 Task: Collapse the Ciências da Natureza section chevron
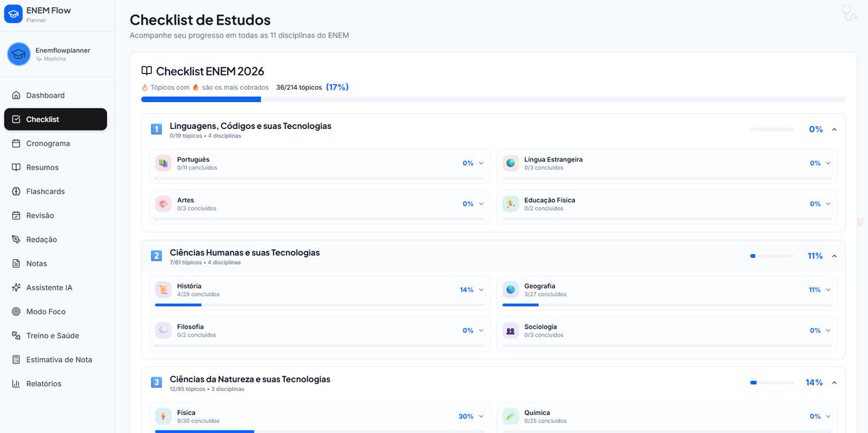[x=834, y=382]
